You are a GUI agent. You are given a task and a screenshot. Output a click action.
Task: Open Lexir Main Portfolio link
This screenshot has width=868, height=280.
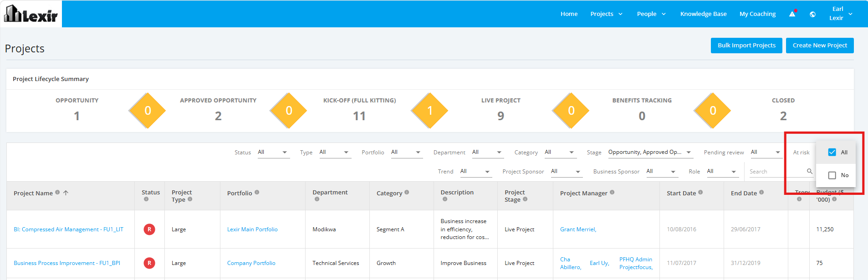click(x=252, y=229)
